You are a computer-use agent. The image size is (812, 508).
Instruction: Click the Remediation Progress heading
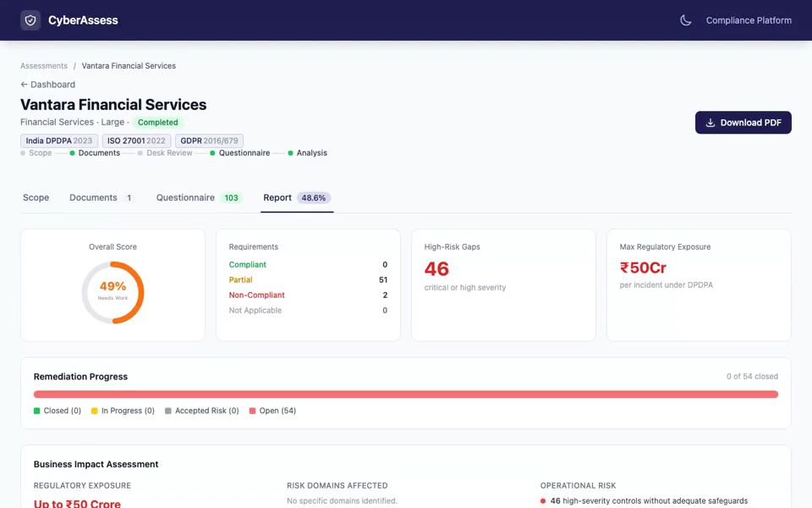(80, 376)
